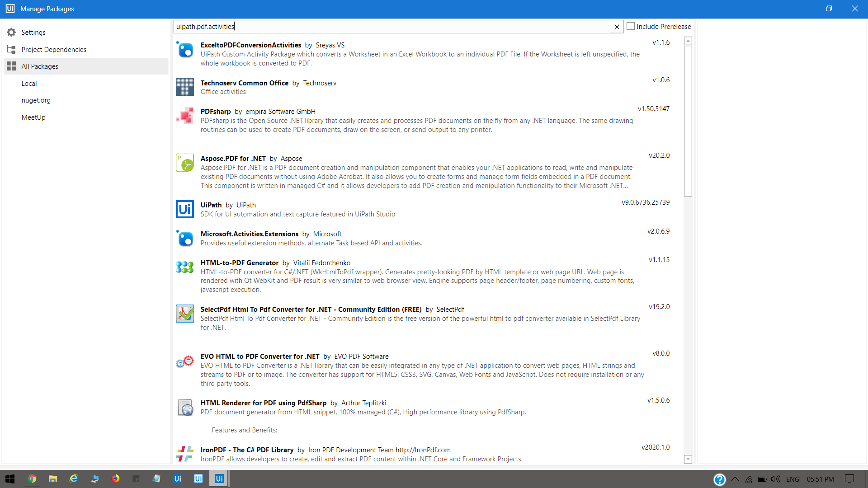Click the Technoserv Common Office package icon

click(185, 87)
